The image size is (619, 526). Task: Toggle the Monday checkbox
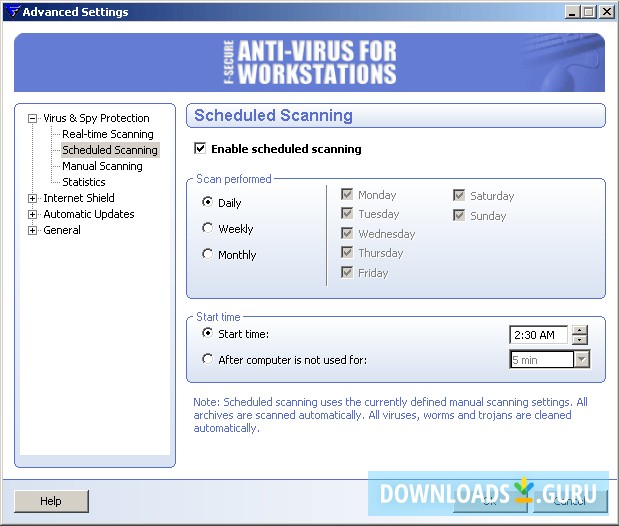click(347, 194)
